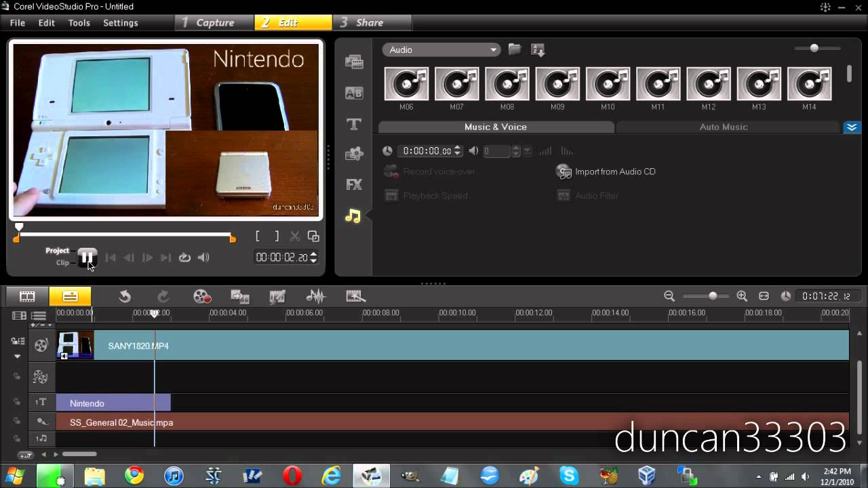Open the Instant Project icon
The height and width of the screenshot is (488, 868).
point(356,296)
